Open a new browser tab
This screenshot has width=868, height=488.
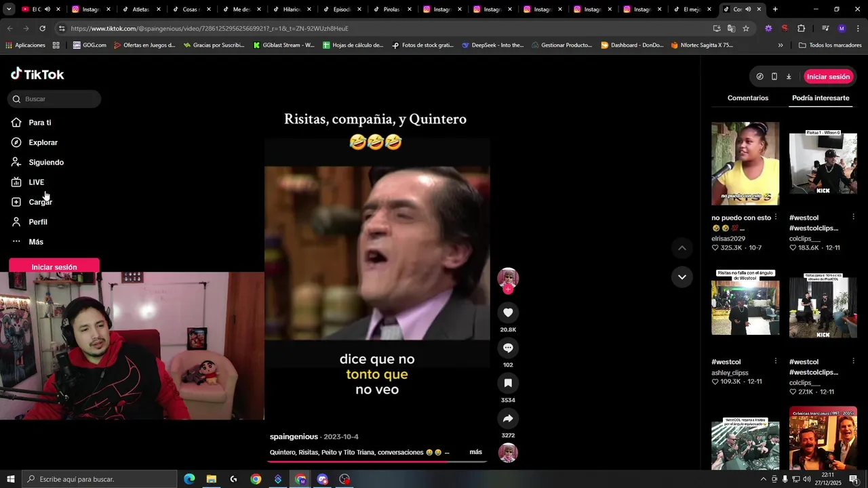tap(775, 9)
